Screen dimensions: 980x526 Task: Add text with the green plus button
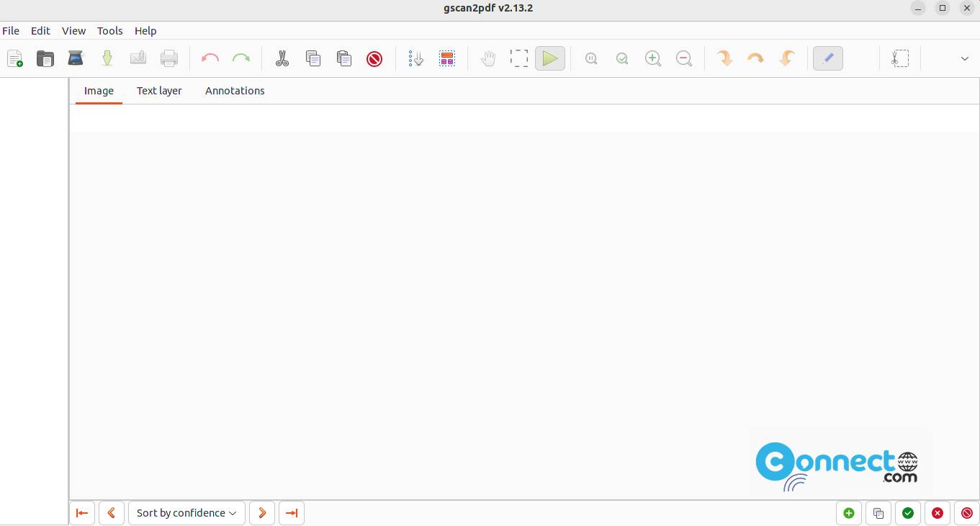point(849,513)
